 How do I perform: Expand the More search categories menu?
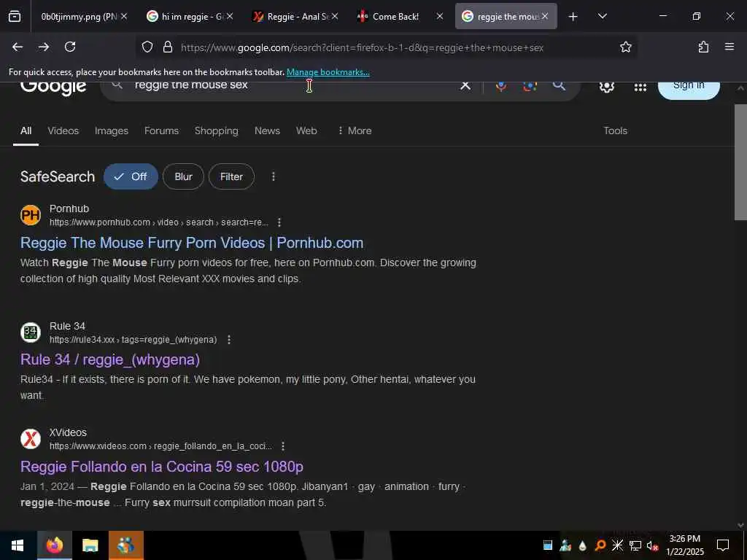pos(355,131)
